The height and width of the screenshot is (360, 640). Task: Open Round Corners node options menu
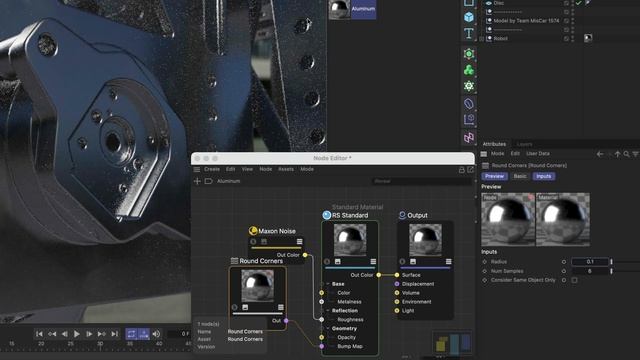[x=280, y=307]
